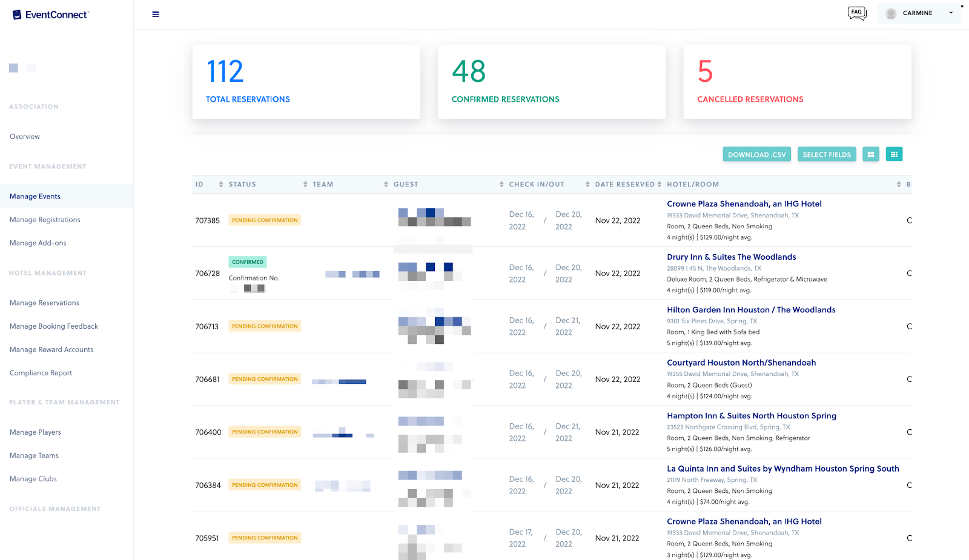969x560 pixels.
Task: Sort by the STATUS column arrows
Action: tap(305, 184)
